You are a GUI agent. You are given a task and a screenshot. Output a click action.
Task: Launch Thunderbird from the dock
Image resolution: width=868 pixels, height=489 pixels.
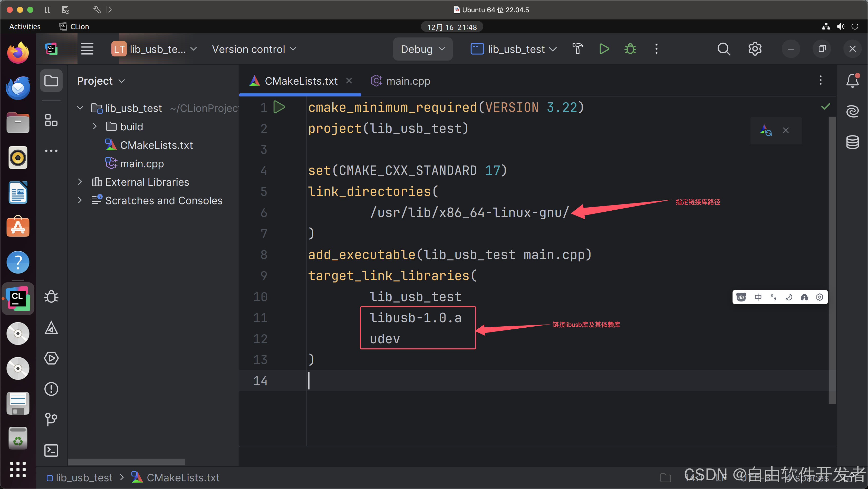[18, 88]
